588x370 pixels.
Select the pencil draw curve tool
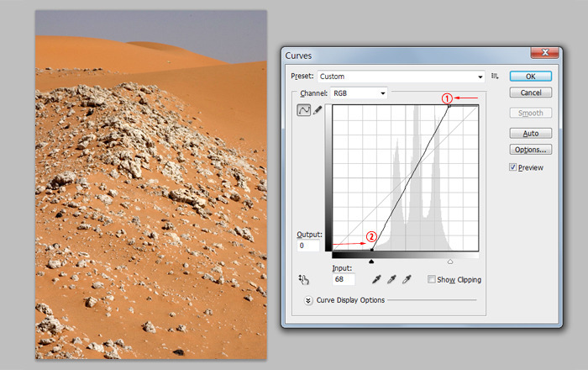coord(318,110)
